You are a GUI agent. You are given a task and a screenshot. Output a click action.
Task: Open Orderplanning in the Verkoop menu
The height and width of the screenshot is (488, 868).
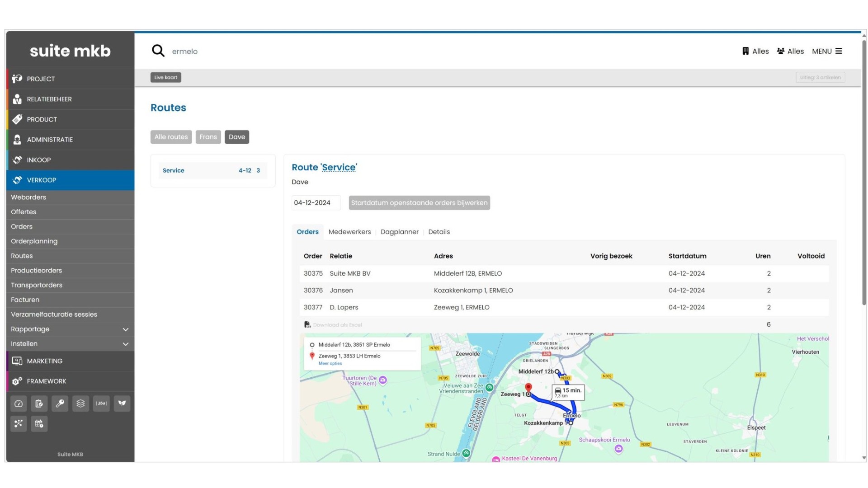(34, 241)
